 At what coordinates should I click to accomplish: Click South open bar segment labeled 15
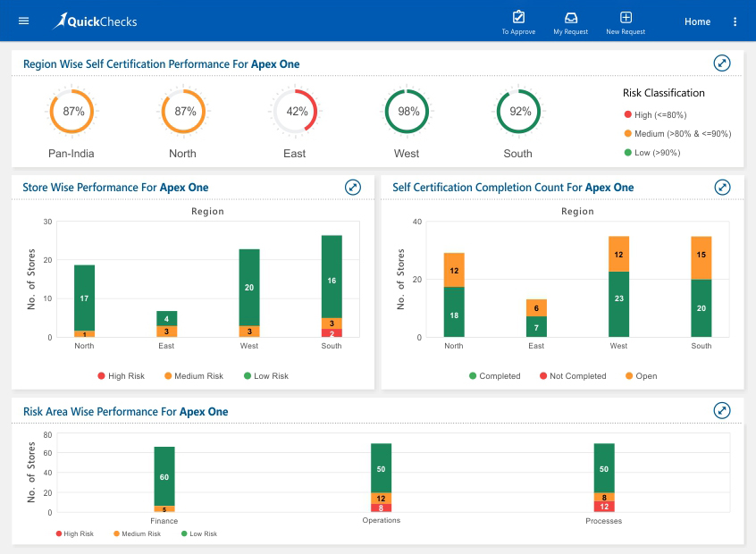pos(701,258)
